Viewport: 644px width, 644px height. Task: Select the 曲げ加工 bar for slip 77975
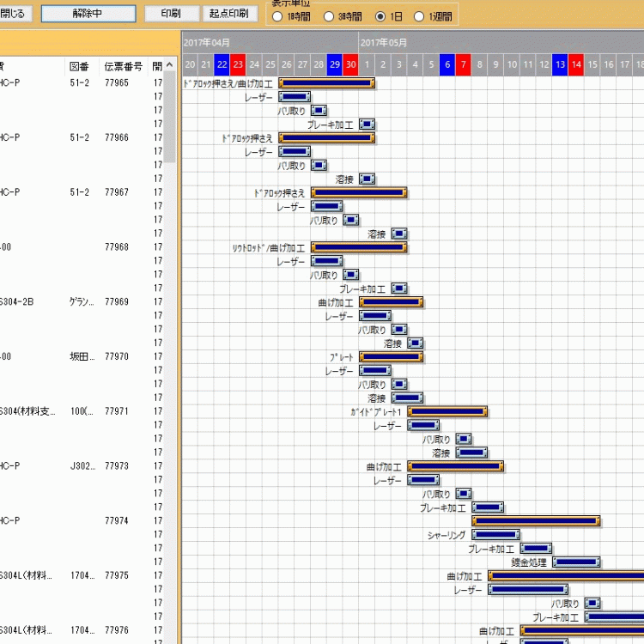click(x=566, y=576)
